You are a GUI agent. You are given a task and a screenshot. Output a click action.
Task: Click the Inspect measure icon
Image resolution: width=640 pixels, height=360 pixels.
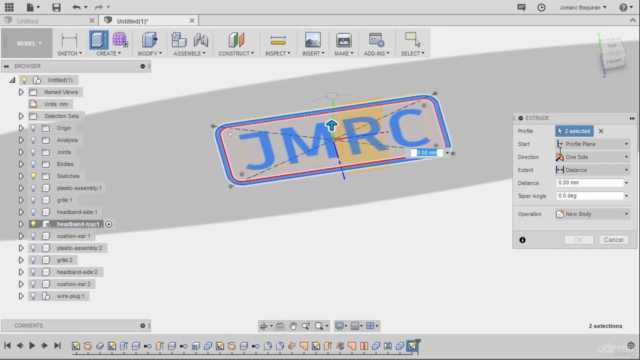[278, 40]
